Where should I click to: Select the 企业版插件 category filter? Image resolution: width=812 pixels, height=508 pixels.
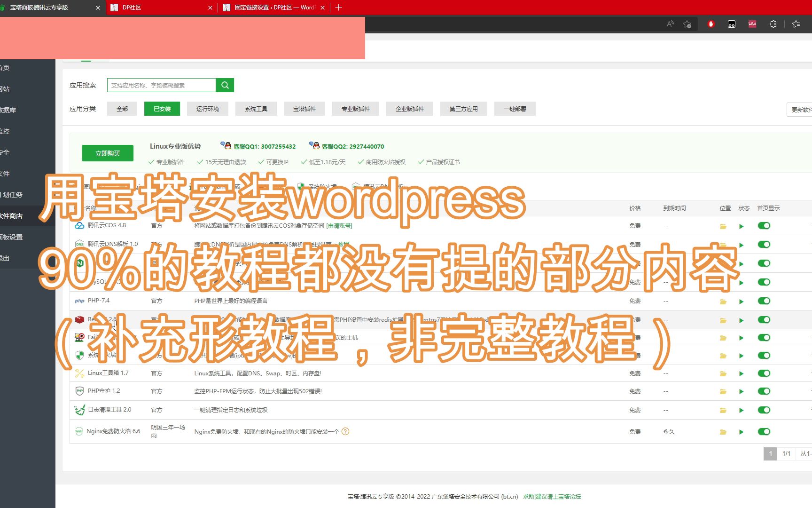[410, 109]
